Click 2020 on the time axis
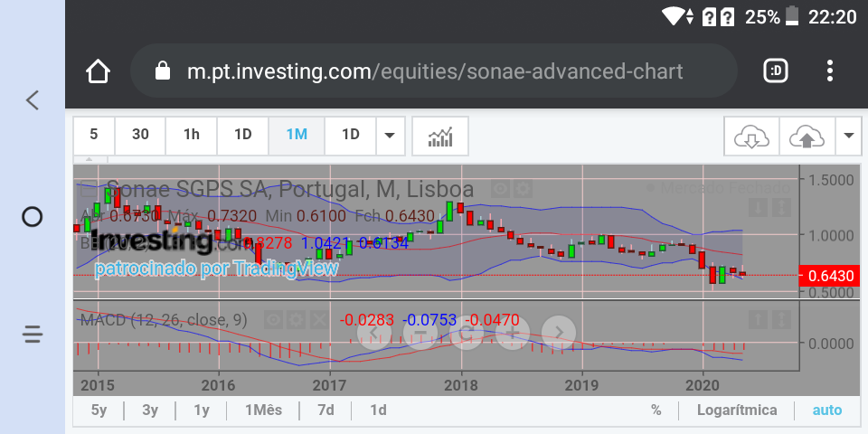 click(703, 385)
